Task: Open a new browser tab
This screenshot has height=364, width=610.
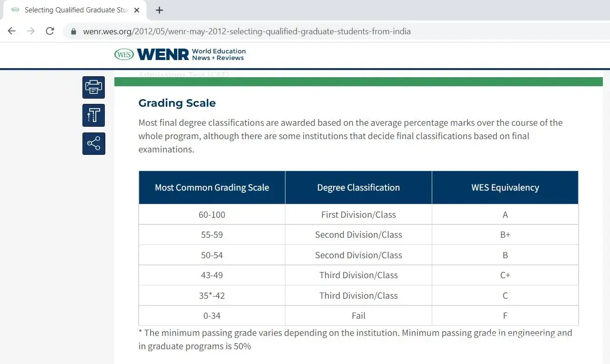Action: click(x=159, y=10)
